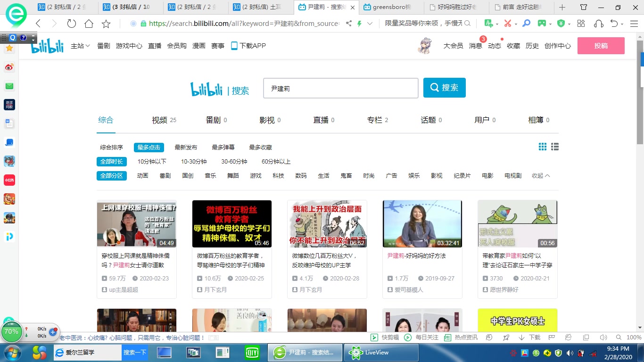Filter category to 纪录片
This screenshot has height=362, width=644.
point(462,176)
